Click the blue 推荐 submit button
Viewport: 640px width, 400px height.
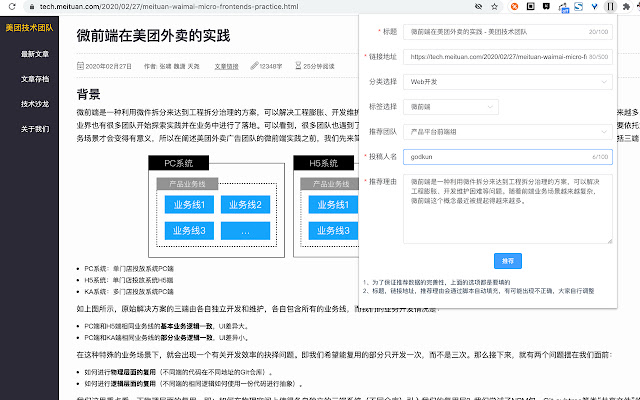pos(508,261)
